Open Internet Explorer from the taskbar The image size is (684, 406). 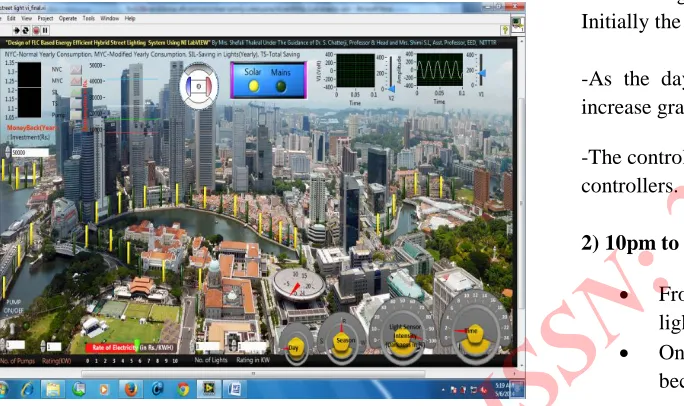(x=27, y=389)
